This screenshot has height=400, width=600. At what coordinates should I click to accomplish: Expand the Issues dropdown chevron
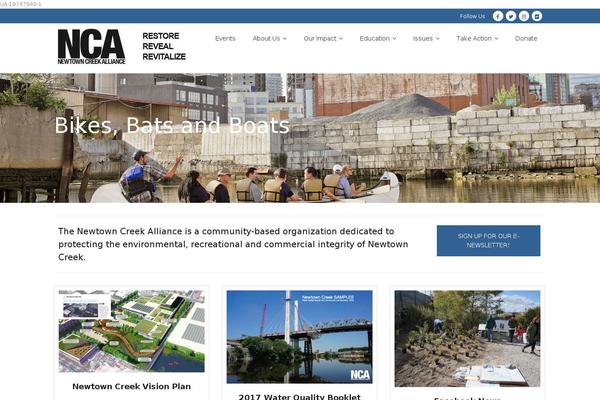click(438, 39)
